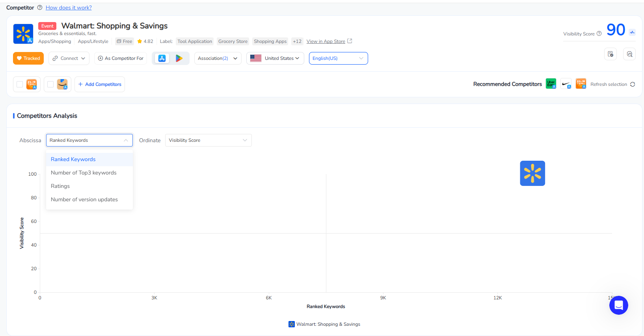This screenshot has height=336, width=644.
Task: Choose Ratings from the Abscissa list
Action: (60, 186)
